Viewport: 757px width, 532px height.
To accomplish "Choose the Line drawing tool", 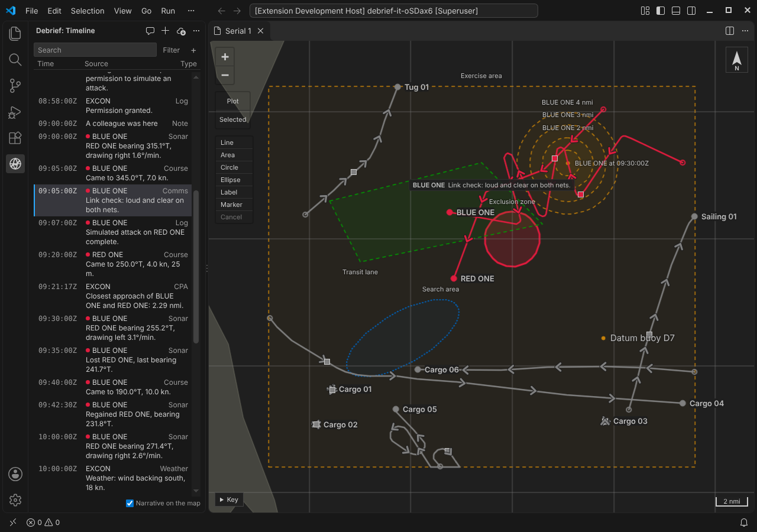I will click(234, 142).
